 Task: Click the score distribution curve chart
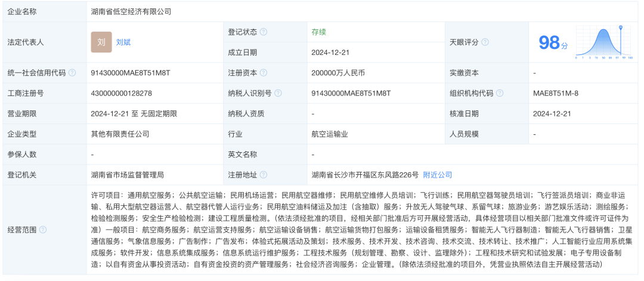pos(602,45)
